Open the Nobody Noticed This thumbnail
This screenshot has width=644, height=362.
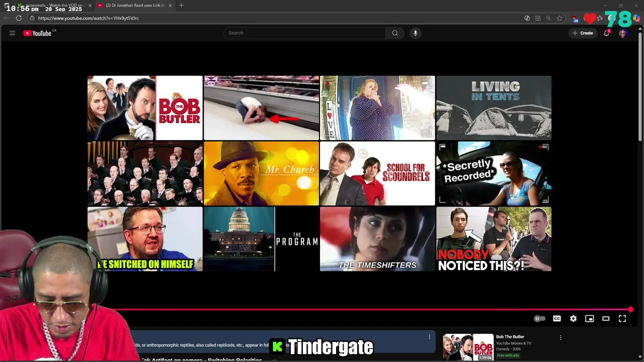click(x=494, y=239)
